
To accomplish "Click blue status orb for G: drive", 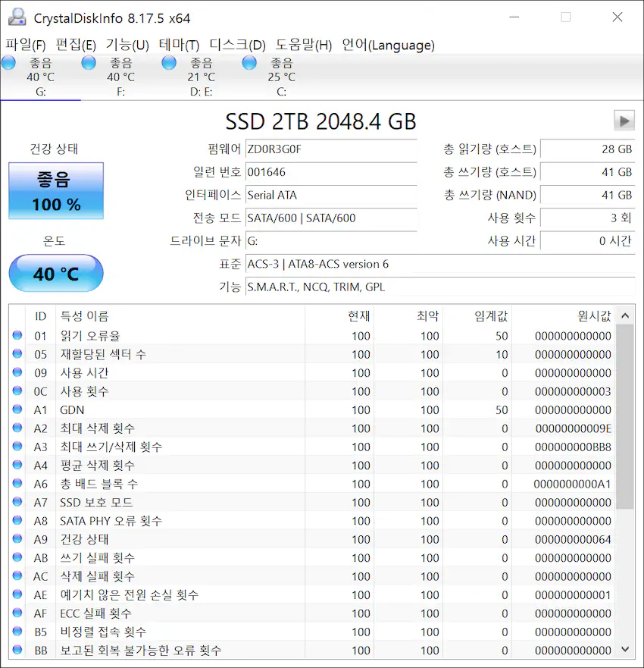I will click(x=8, y=63).
